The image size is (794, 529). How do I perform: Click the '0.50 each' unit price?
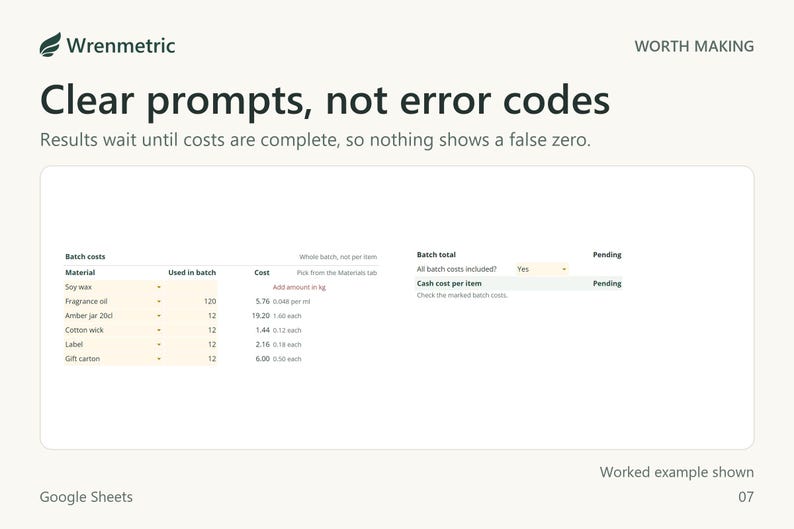click(287, 359)
